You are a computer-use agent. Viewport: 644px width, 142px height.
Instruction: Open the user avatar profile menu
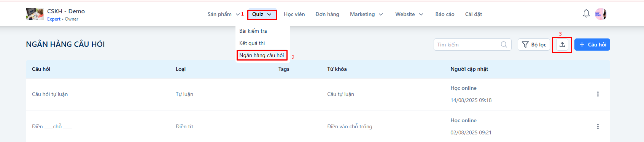point(601,14)
